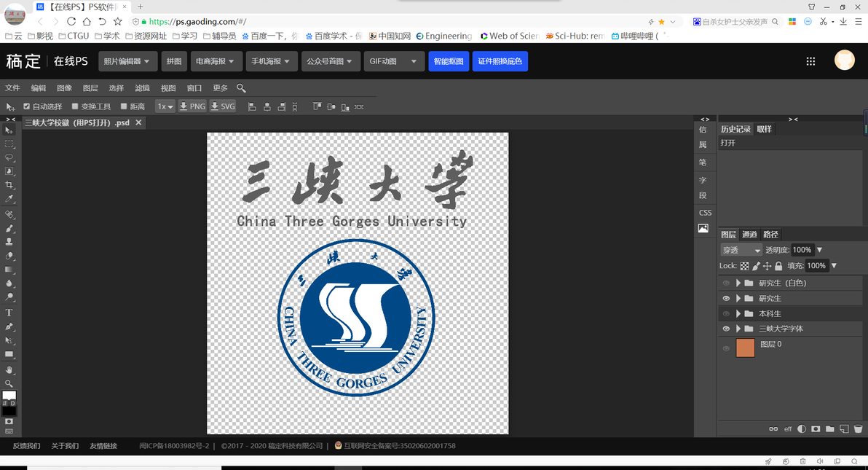Open the 电商海报 dropdown

pos(216,61)
